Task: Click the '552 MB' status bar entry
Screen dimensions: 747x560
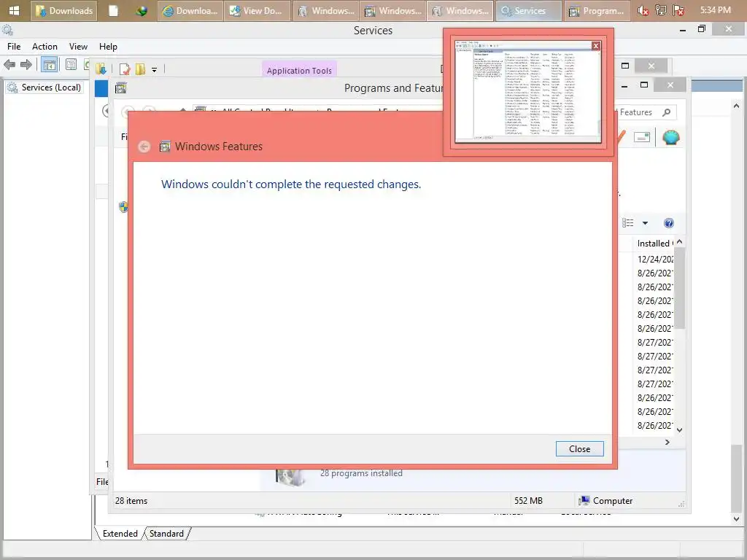Action: click(x=528, y=500)
